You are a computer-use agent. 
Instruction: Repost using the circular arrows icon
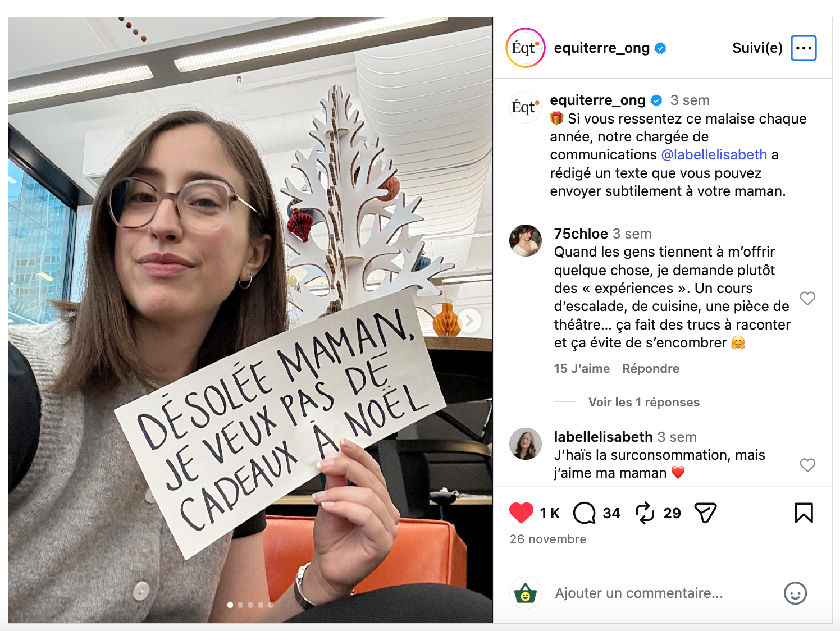tap(645, 513)
